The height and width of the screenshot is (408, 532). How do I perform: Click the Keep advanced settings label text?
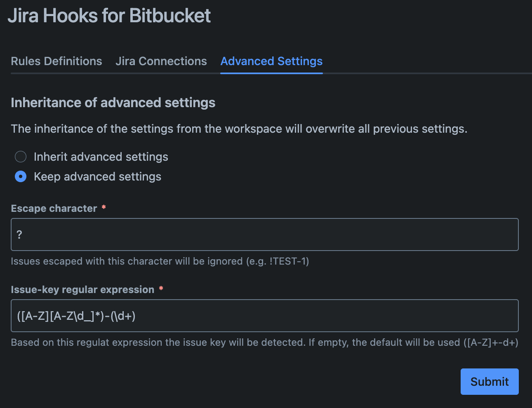(97, 177)
